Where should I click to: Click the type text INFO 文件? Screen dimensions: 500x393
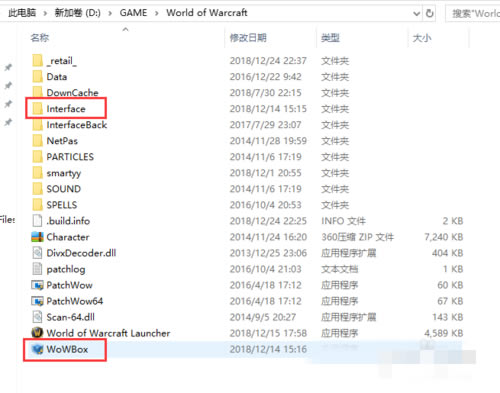point(343,221)
